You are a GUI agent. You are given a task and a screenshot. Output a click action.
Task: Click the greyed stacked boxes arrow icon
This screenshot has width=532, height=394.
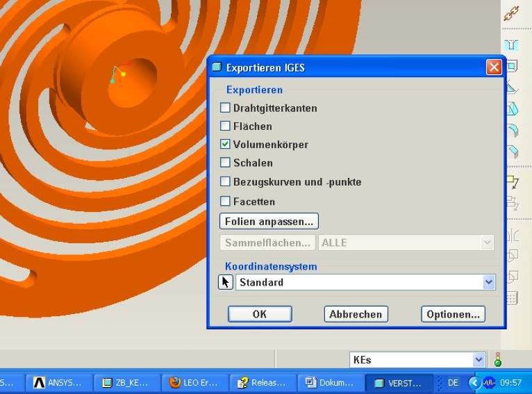coord(513,204)
